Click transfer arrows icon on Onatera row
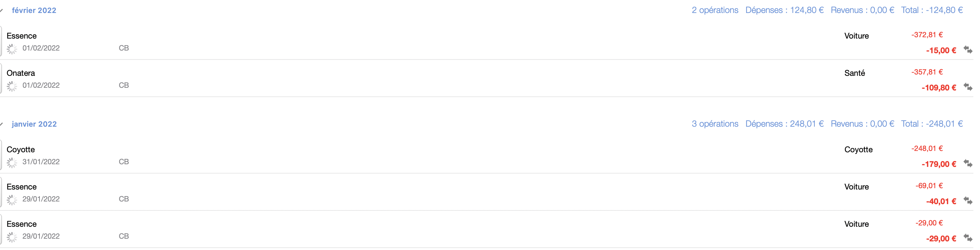This screenshot has height=250, width=980. tap(968, 87)
